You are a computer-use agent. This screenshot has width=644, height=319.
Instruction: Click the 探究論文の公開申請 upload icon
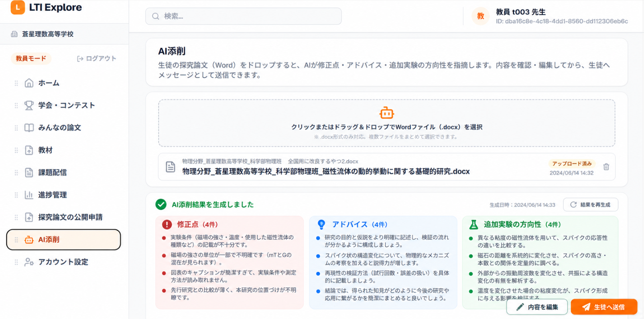[x=29, y=217]
